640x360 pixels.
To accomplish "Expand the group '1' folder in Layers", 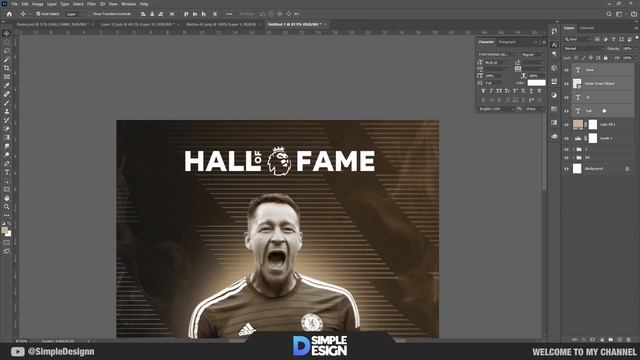I will (574, 149).
